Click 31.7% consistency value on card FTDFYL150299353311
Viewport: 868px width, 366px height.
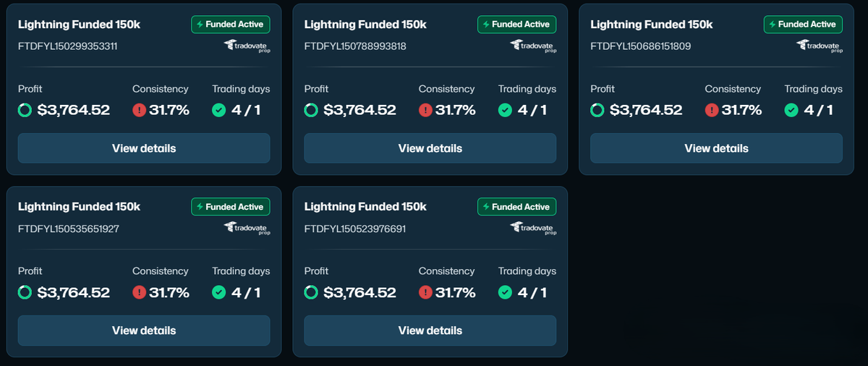(169, 110)
